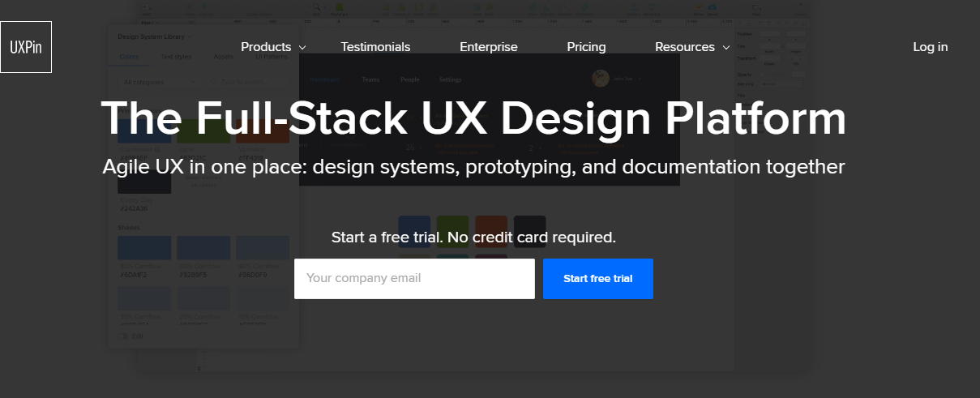Switch to the Text styles tab
This screenshot has height=398, width=980.
(x=176, y=57)
